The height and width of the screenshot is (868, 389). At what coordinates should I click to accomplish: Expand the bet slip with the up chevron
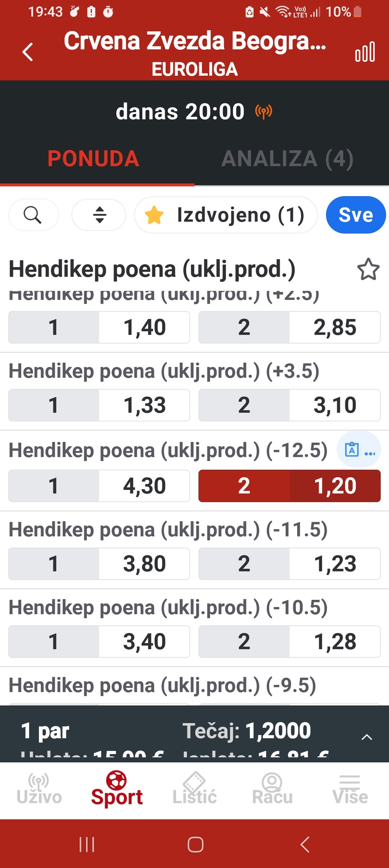[x=367, y=737]
